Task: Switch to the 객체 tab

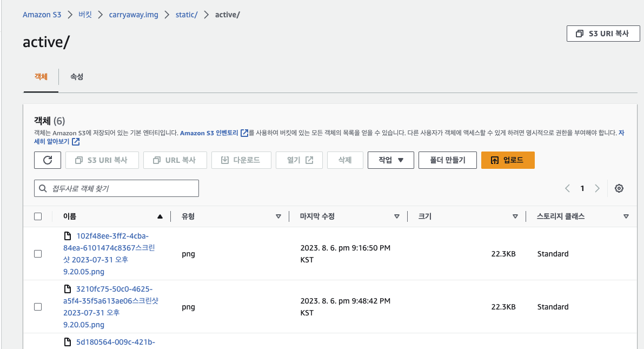Action: pos(41,76)
